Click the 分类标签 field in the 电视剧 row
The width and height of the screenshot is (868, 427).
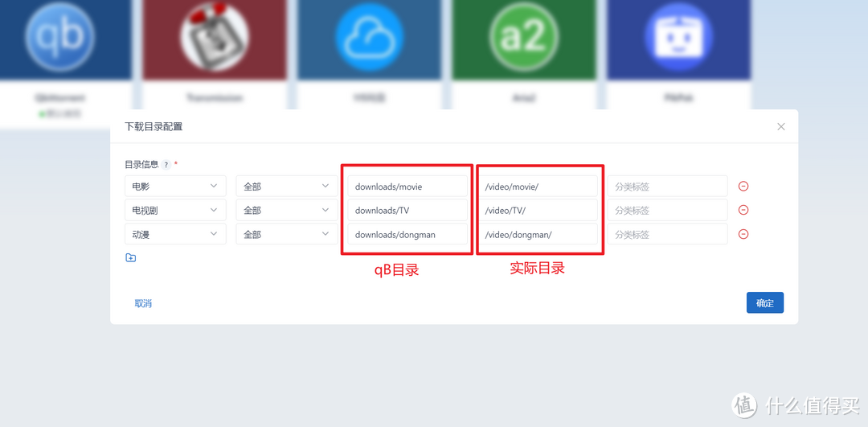(x=668, y=210)
